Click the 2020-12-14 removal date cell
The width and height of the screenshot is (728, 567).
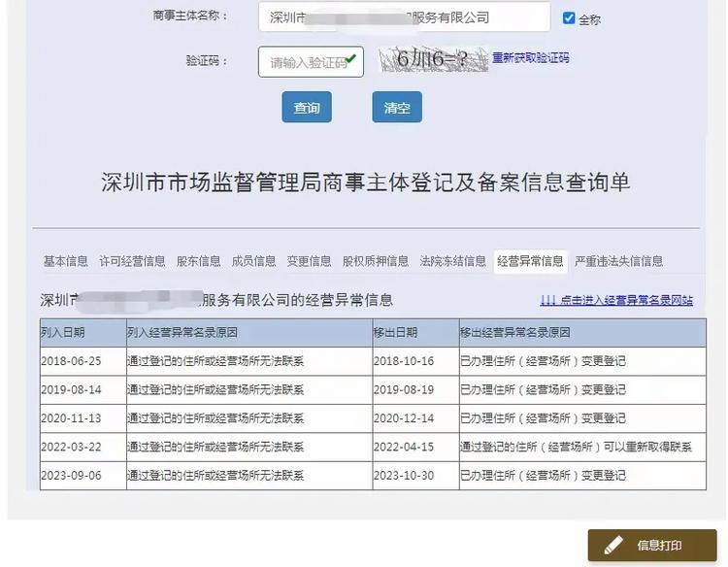click(416, 418)
